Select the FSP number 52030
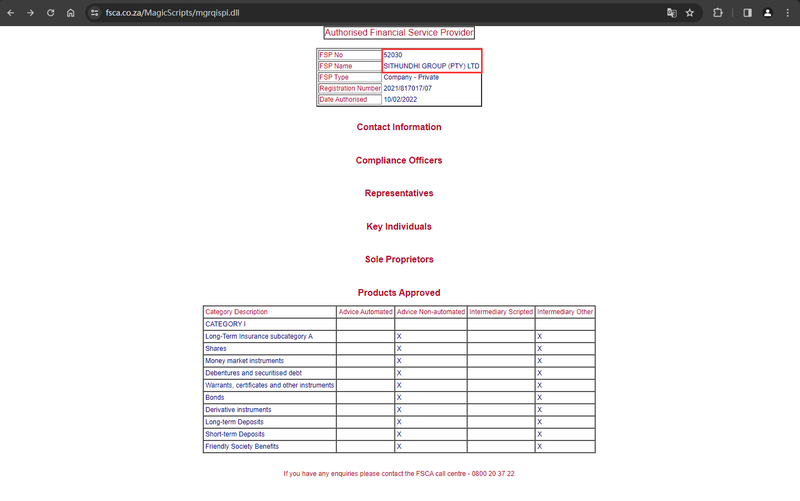800x501 pixels. click(x=393, y=55)
